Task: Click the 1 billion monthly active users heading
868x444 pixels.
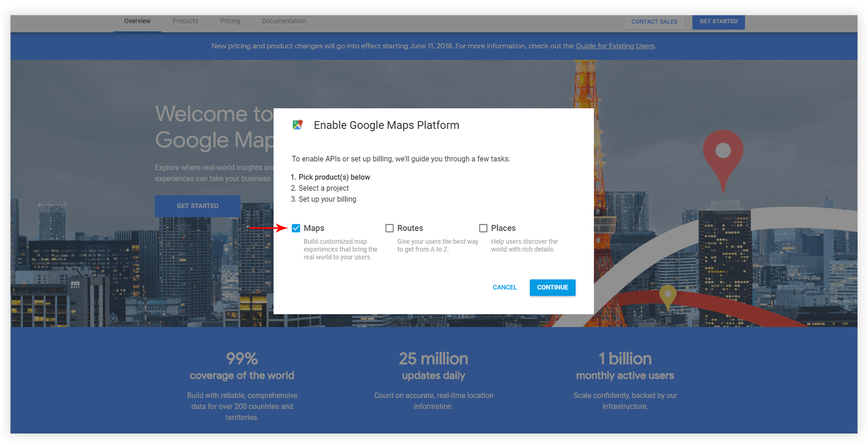Action: (625, 366)
